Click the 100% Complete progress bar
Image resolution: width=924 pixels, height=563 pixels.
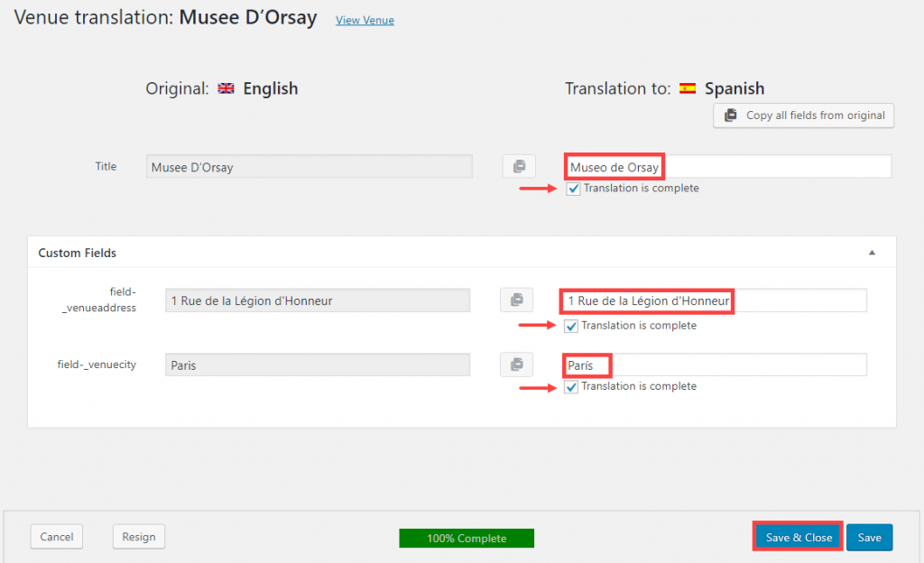pyautogui.click(x=467, y=539)
